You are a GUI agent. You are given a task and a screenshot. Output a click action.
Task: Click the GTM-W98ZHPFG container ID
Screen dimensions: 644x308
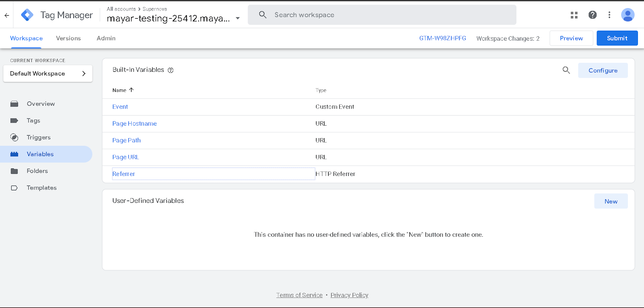[x=443, y=38]
